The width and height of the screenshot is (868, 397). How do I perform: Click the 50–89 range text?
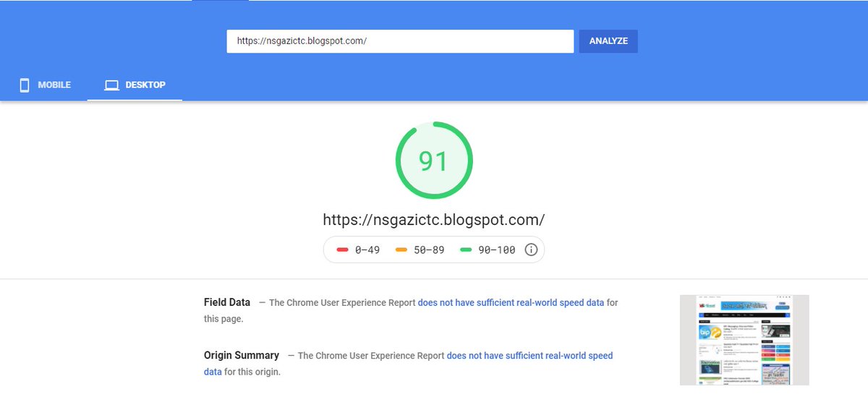(x=429, y=250)
